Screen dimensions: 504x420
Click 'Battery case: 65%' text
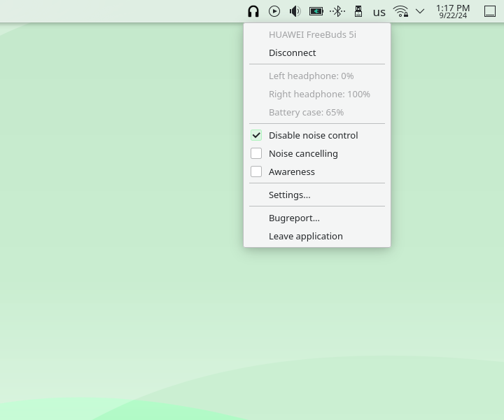coord(307,113)
